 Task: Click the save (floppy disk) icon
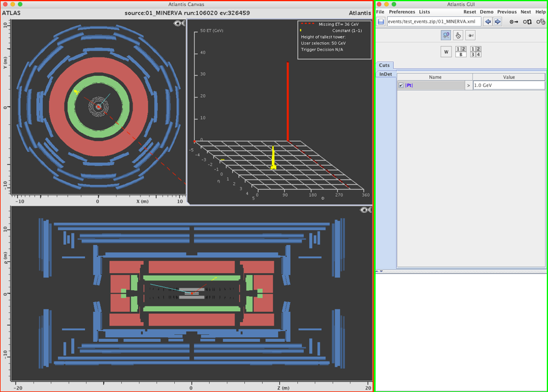[x=381, y=22]
